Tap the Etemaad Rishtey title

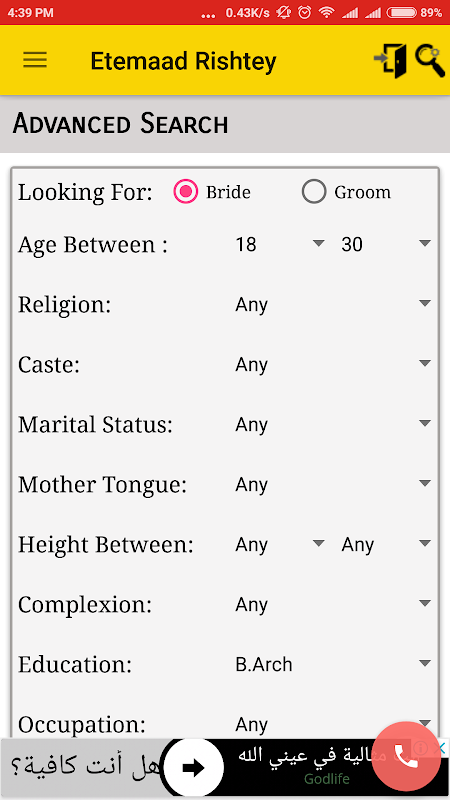[x=183, y=61]
